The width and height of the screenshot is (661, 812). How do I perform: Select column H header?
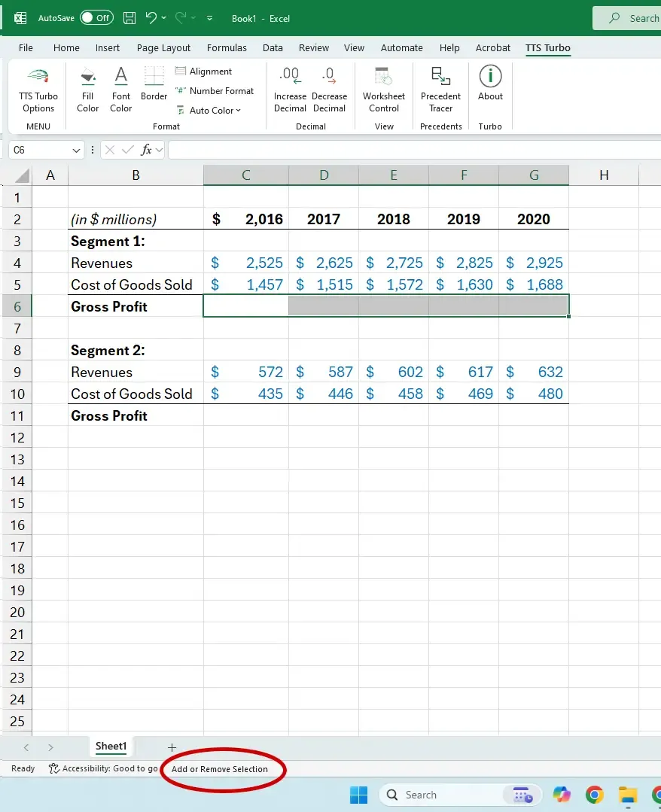[x=604, y=175]
